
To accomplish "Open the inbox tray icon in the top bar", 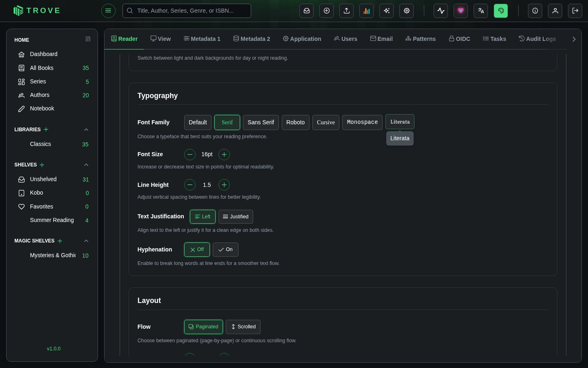I will pyautogui.click(x=307, y=11).
